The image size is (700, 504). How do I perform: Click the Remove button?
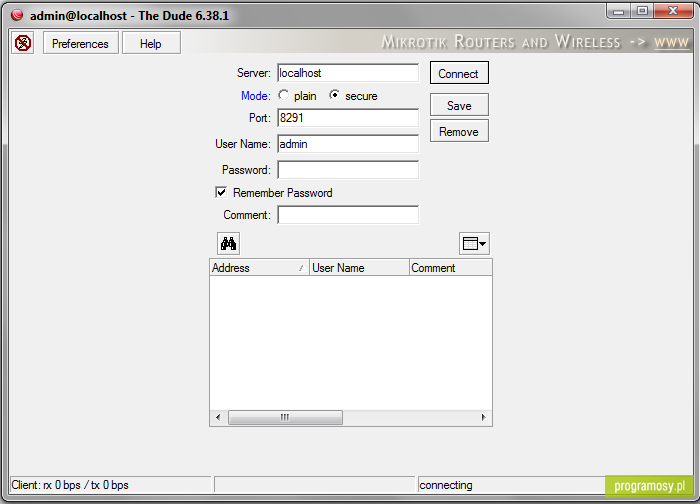point(459,131)
